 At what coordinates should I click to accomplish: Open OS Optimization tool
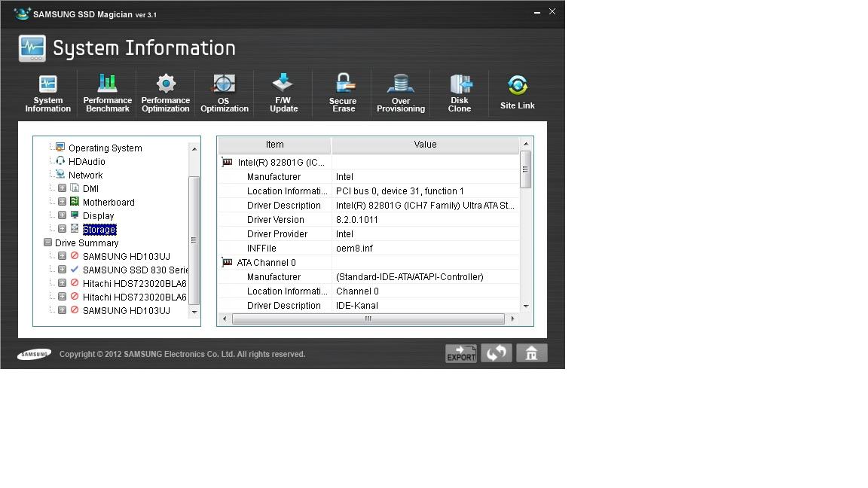pyautogui.click(x=225, y=93)
